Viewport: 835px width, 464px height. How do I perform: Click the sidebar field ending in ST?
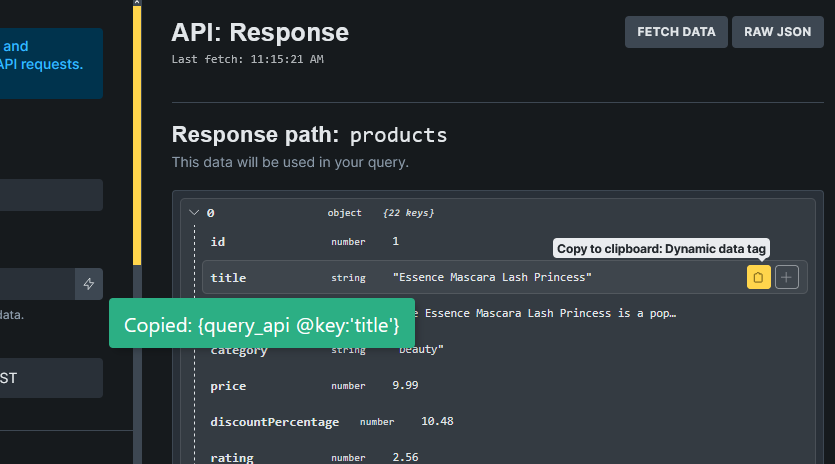coord(51,378)
